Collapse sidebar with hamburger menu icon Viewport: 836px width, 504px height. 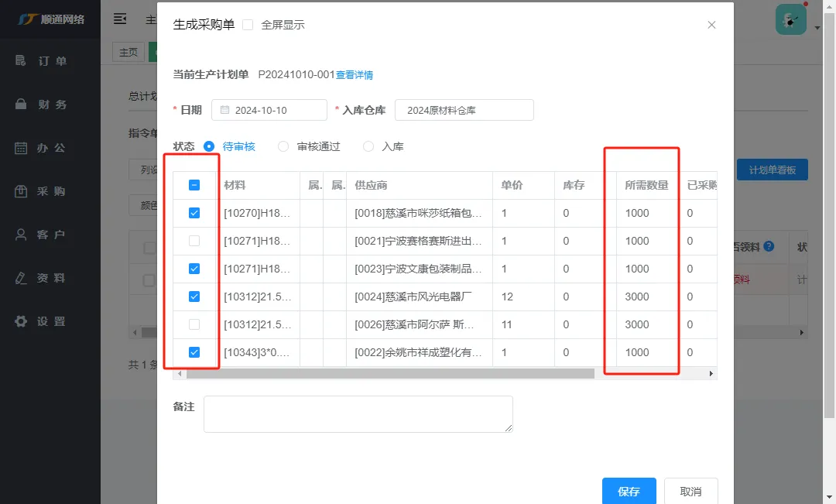(x=120, y=19)
